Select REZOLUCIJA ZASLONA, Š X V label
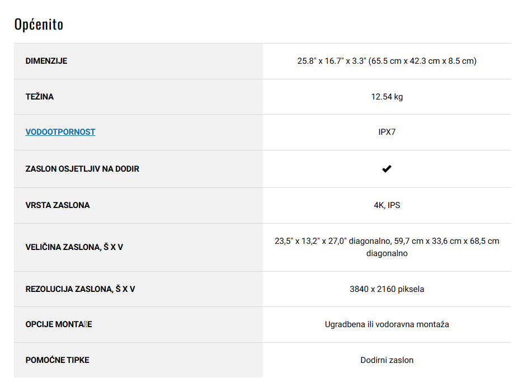This screenshot has height=392, width=532. (81, 289)
